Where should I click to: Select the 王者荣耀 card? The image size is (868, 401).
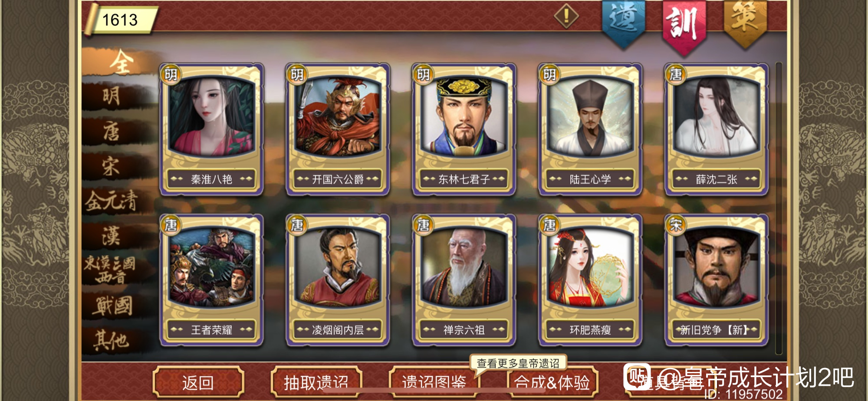pos(211,280)
